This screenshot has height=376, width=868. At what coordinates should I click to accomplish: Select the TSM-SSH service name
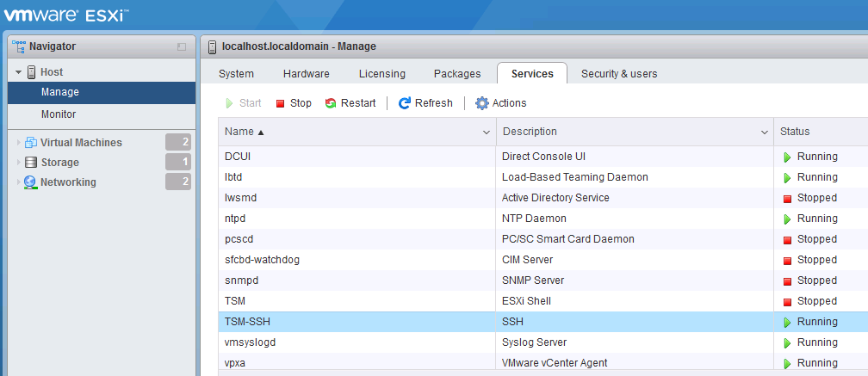click(247, 323)
